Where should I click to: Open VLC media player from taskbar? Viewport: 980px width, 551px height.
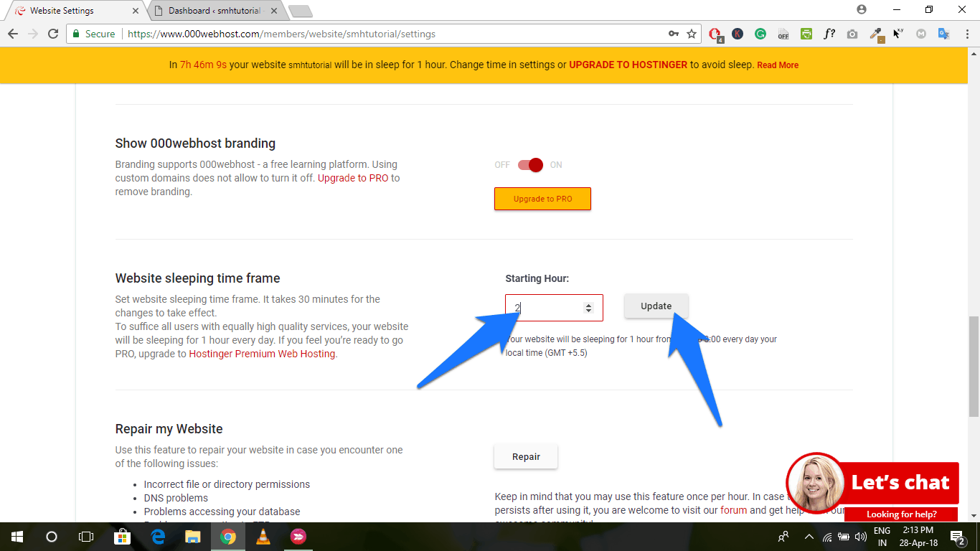[263, 536]
